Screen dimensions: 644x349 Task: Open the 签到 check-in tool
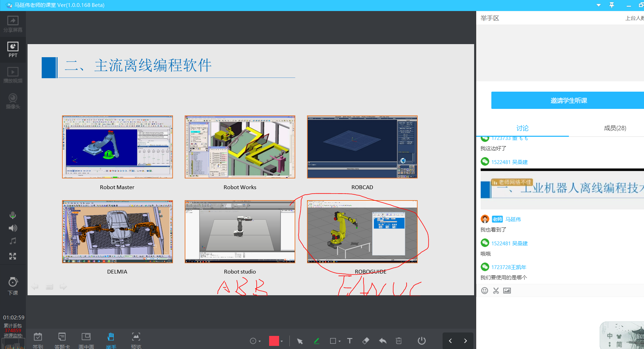(38, 340)
